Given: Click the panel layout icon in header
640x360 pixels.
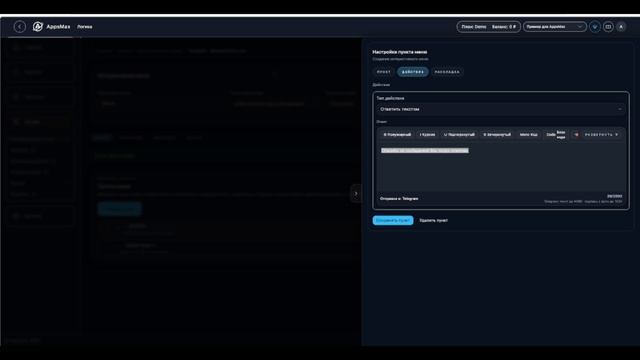Looking at the screenshot, I should click(608, 27).
